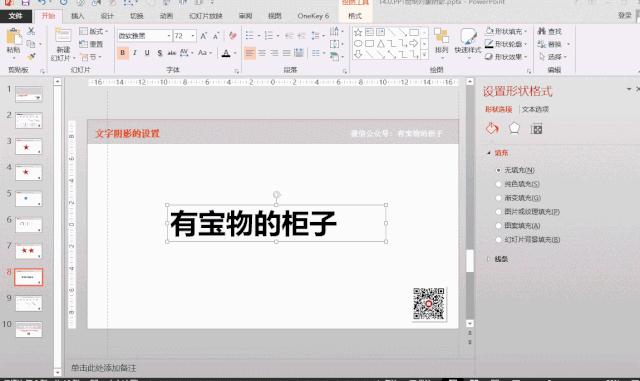Align text right in paragraph group
Viewport: 640px width, 381px height.
click(274, 53)
